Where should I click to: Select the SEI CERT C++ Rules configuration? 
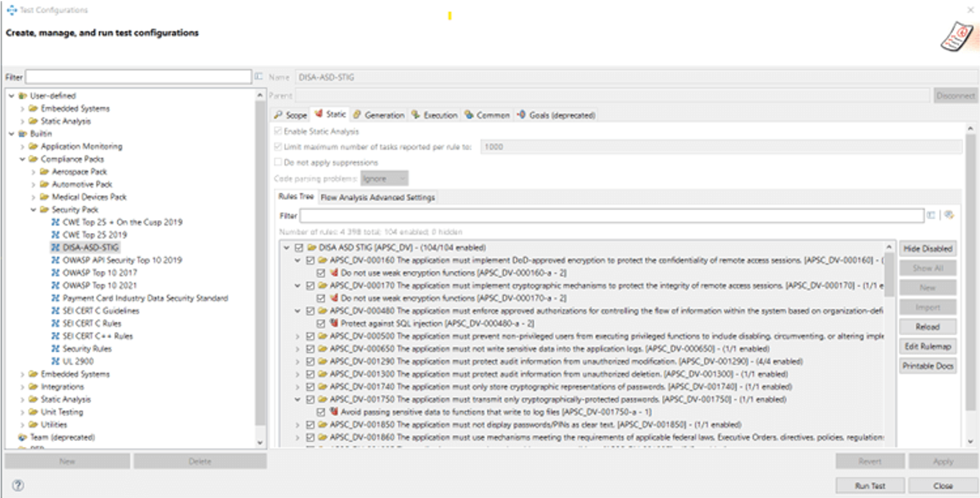click(x=97, y=336)
